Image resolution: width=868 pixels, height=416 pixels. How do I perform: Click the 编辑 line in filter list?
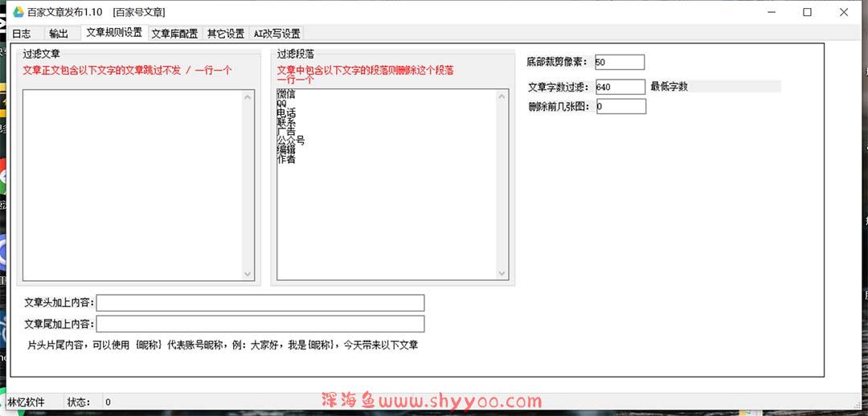(x=285, y=150)
